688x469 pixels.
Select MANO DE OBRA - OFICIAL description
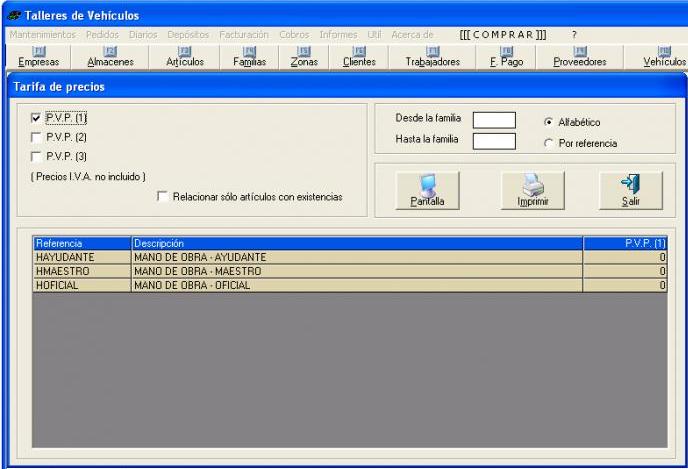tap(357, 285)
